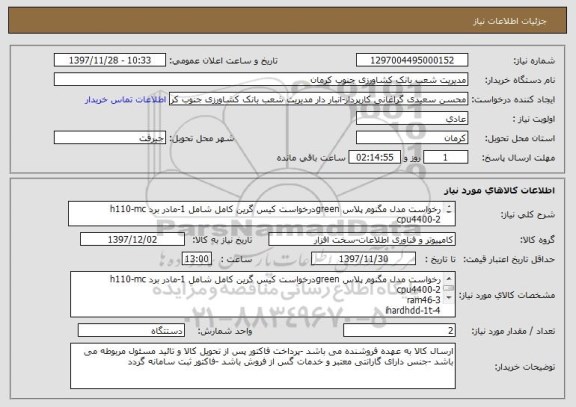Click the price validity date field 1397/11/30
Viewport: 576px width, 407px height.
pos(363,259)
